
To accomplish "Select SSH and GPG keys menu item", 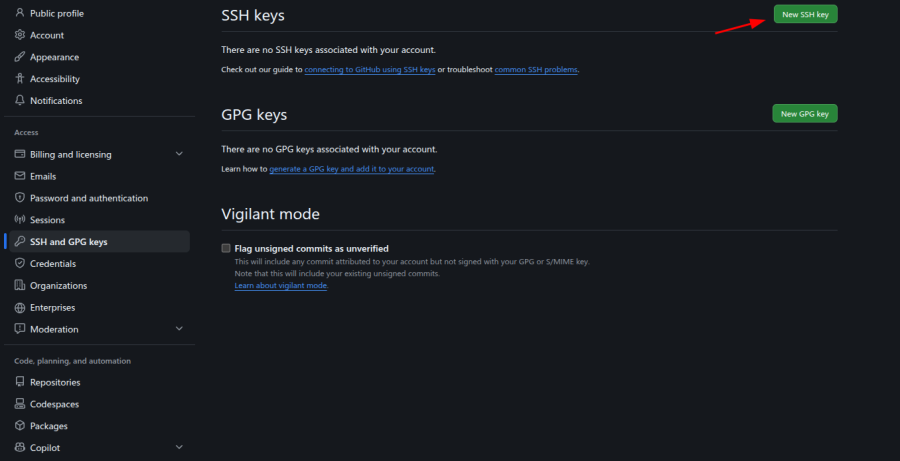I will (99, 242).
